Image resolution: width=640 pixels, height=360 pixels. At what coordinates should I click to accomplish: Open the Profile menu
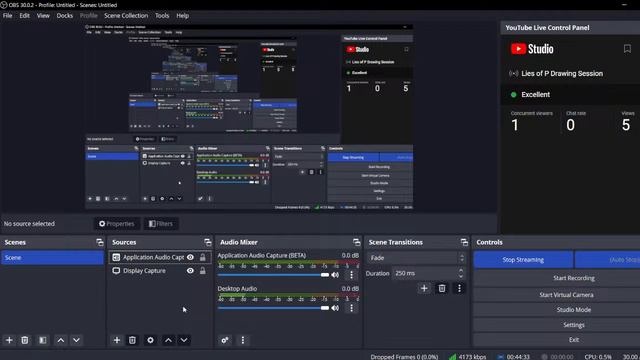point(89,16)
